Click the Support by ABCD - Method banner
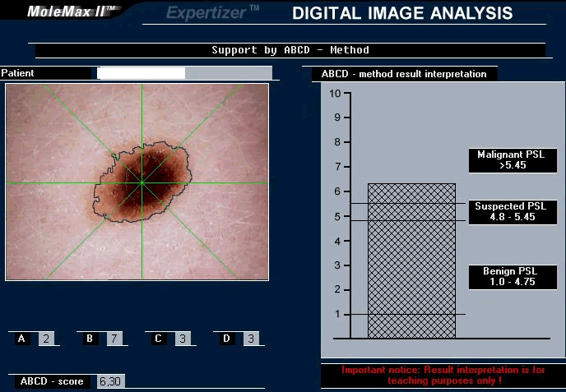 coord(290,50)
